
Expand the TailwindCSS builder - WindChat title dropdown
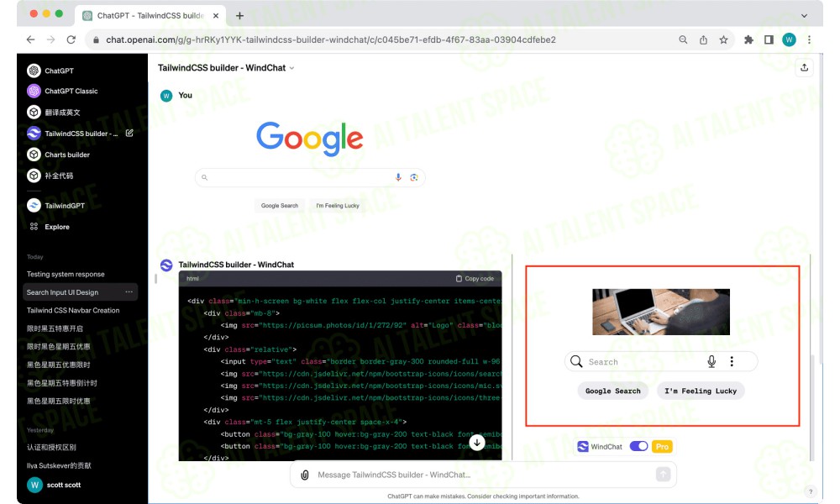226,68
